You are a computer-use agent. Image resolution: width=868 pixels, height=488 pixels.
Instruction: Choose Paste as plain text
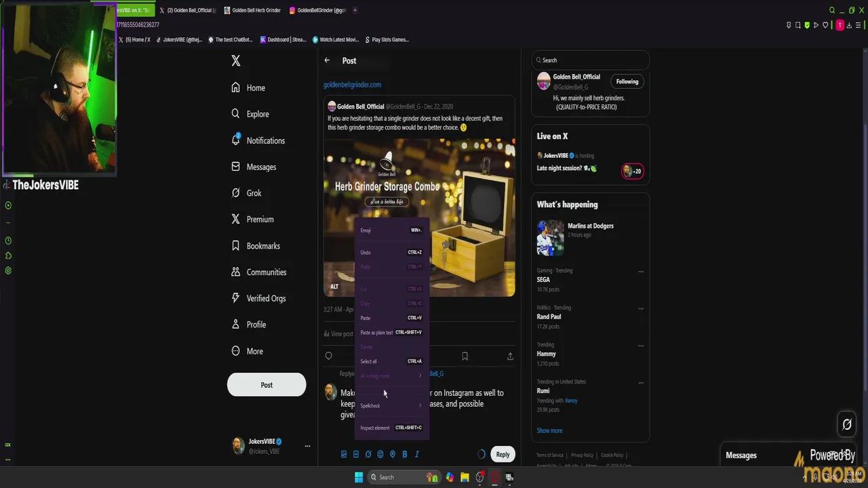pos(391,332)
